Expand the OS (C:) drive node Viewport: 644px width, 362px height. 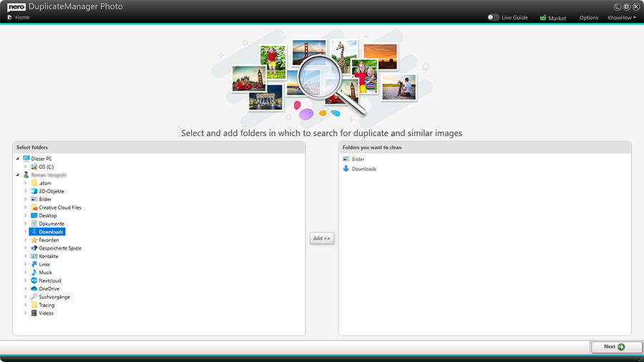click(x=26, y=167)
